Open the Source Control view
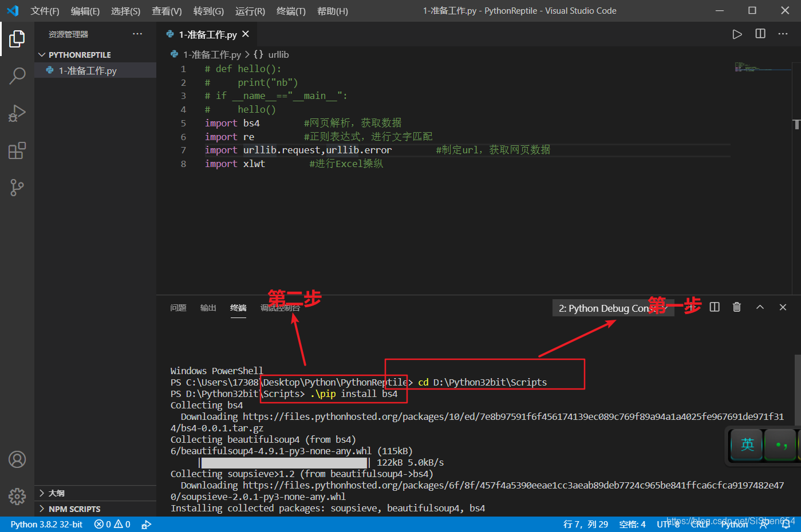Screen dimensions: 801x532 click(x=17, y=188)
